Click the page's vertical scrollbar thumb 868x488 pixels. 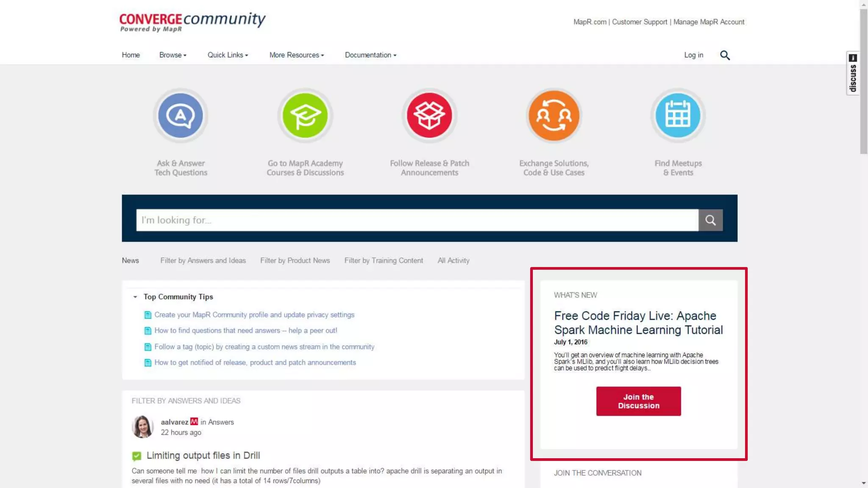pyautogui.click(x=863, y=80)
